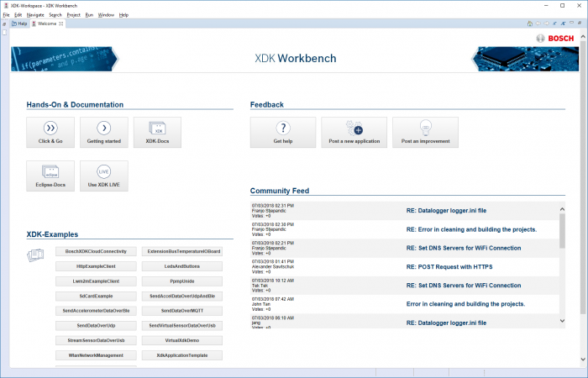Click Post an improvement lightbulb tile
Screen dimensions: 588x378
tap(425, 132)
